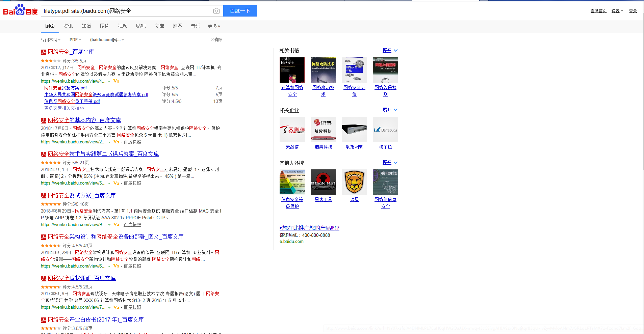Switch to 音乐 tab
Viewport: 644px width, 334px height.
(x=196, y=26)
